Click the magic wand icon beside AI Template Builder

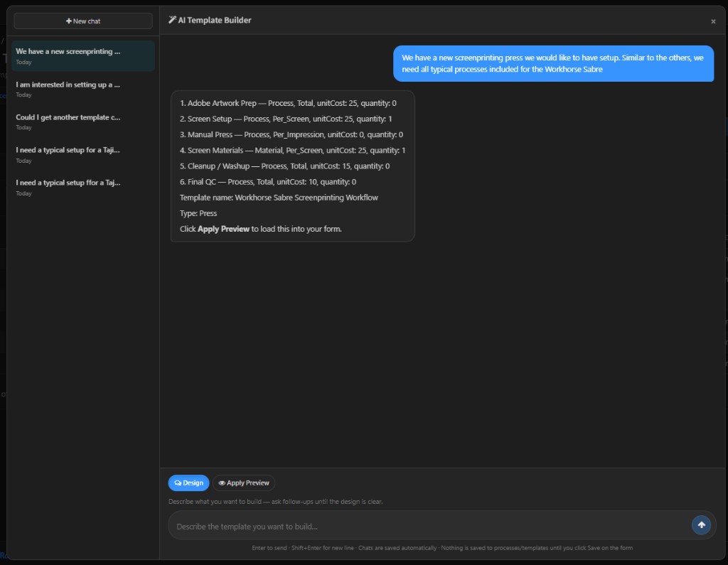coord(172,20)
